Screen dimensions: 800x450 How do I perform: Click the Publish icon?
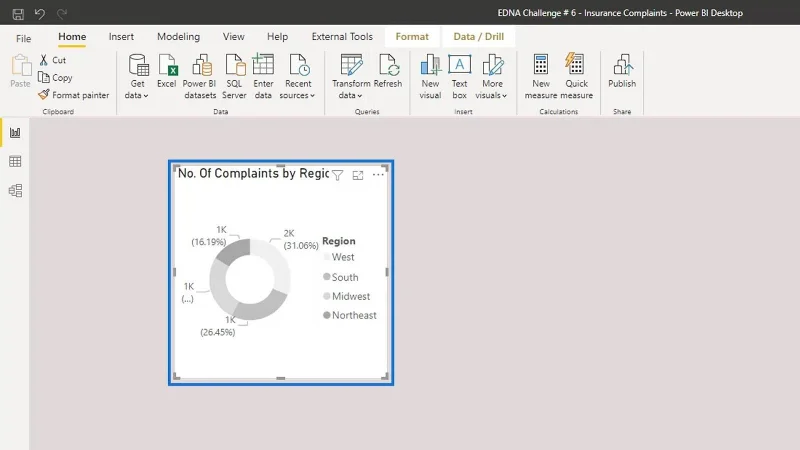point(622,71)
